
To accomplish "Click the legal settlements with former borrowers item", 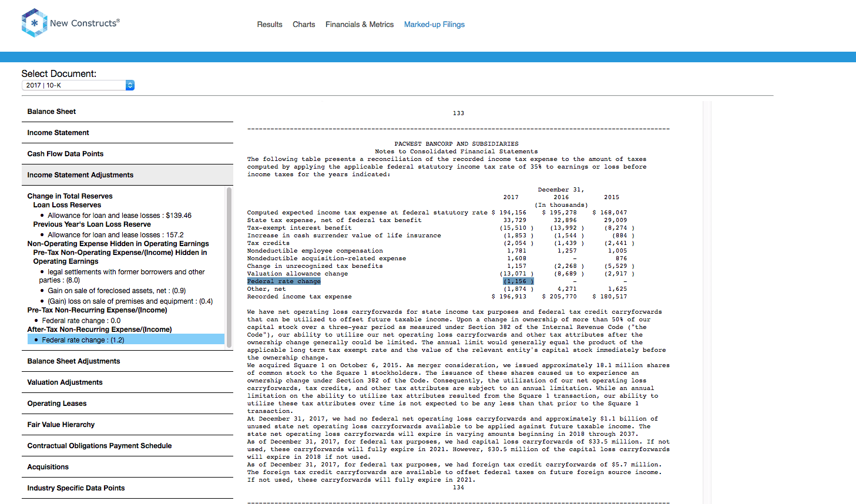I will pyautogui.click(x=122, y=276).
